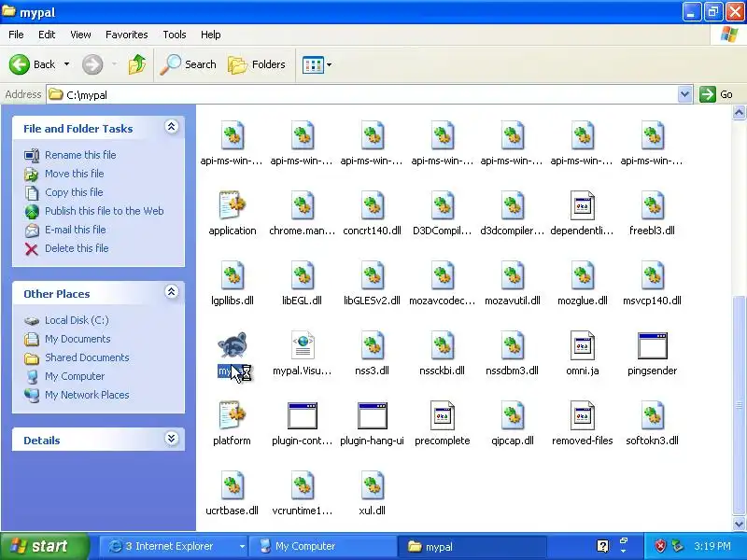
Task: Open the File menu
Action: [x=16, y=35]
